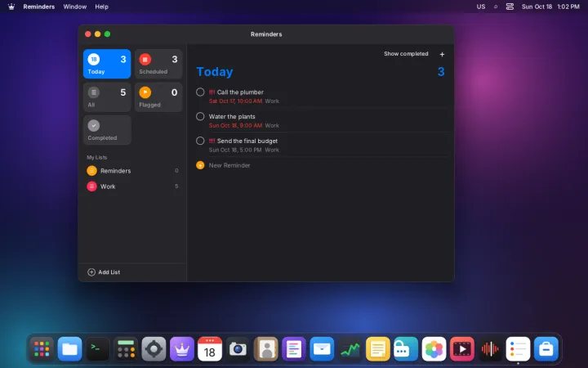Select the Work list in My Lists
Viewport: 588px width, 368px height.
pos(132,186)
